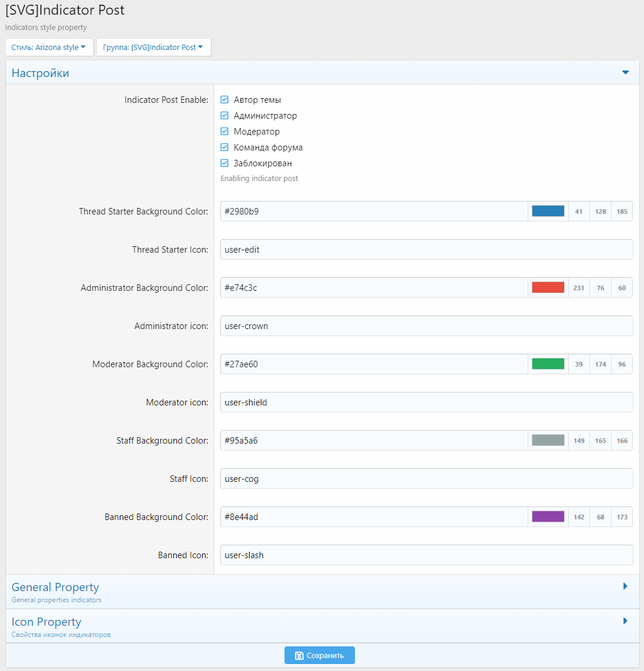Uncheck the Заблокирован checkbox
Screen dimensions: 644x671
[x=224, y=163]
